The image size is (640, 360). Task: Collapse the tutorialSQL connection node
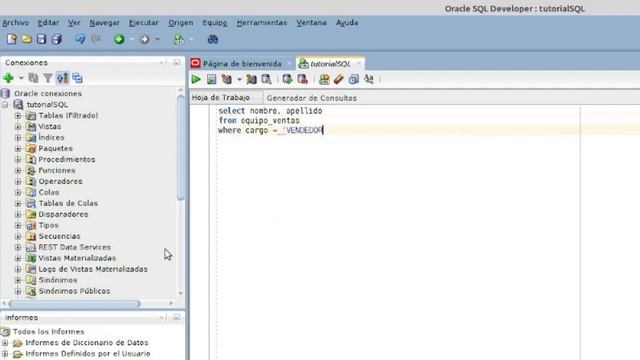[x=5, y=104]
